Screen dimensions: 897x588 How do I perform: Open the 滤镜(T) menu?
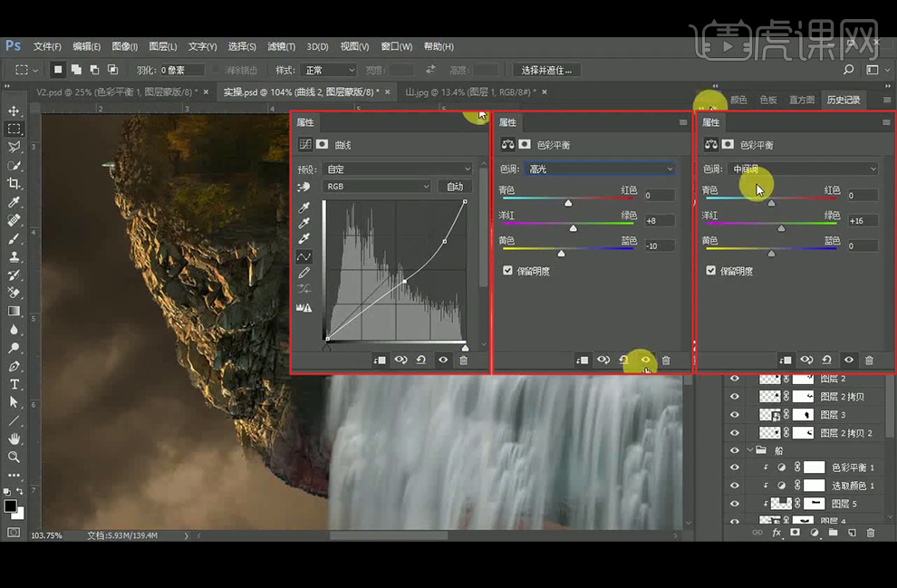click(x=282, y=46)
